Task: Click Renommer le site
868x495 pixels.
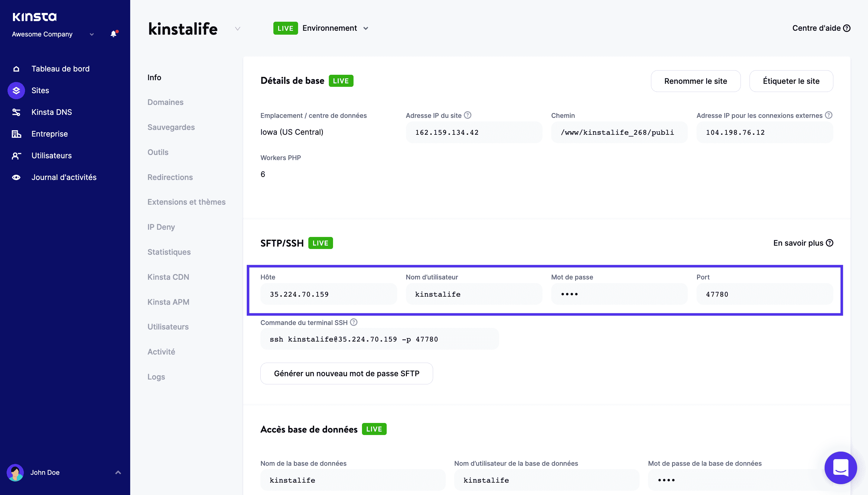Action: (696, 81)
